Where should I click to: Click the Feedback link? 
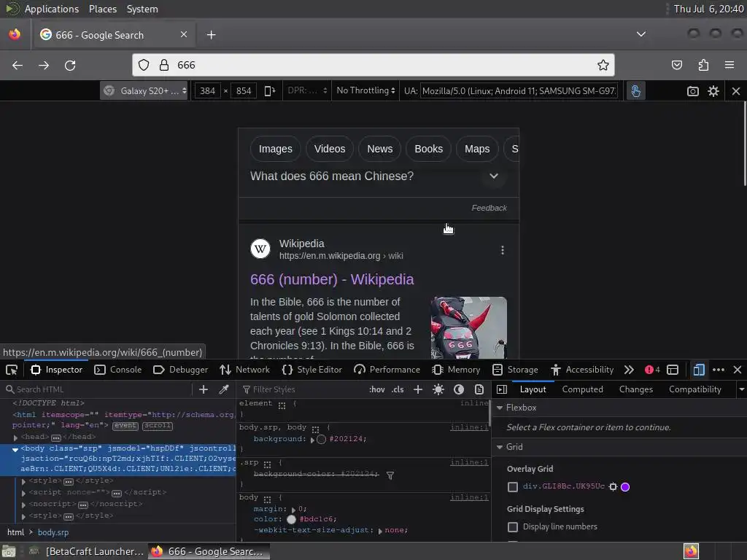click(489, 208)
